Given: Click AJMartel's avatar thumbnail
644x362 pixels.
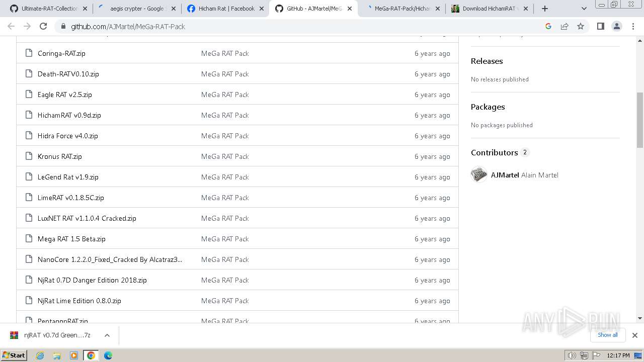Looking at the screenshot, I should coord(479,174).
